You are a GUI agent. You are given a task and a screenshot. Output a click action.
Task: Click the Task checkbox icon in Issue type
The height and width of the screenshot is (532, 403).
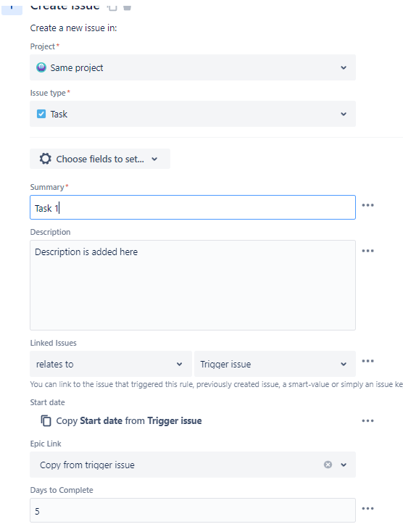point(41,114)
